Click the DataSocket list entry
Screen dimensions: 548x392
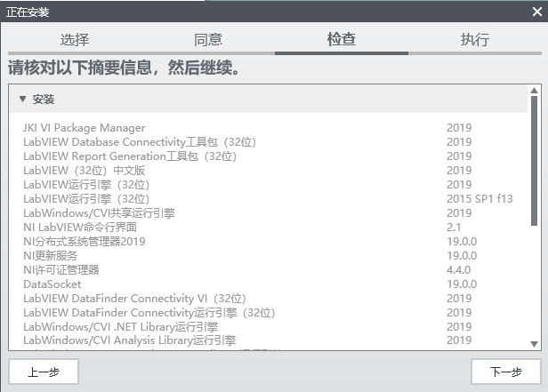(52, 284)
